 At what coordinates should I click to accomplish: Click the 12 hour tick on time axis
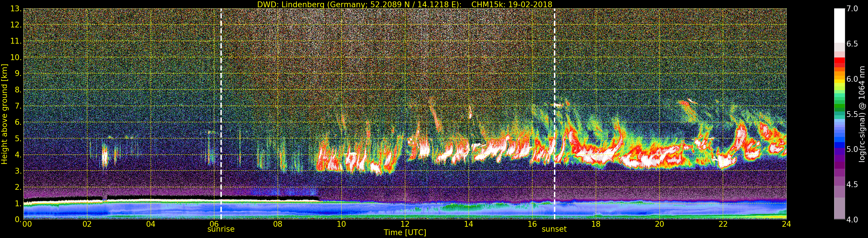point(405,224)
